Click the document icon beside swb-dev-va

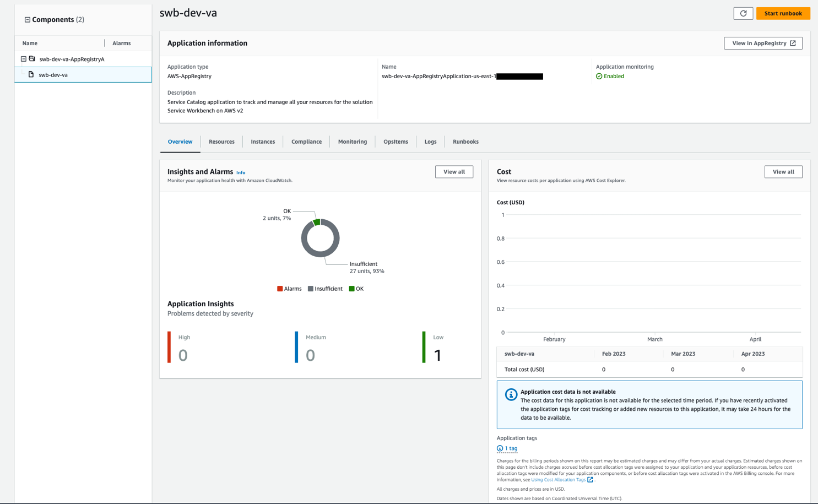31,74
